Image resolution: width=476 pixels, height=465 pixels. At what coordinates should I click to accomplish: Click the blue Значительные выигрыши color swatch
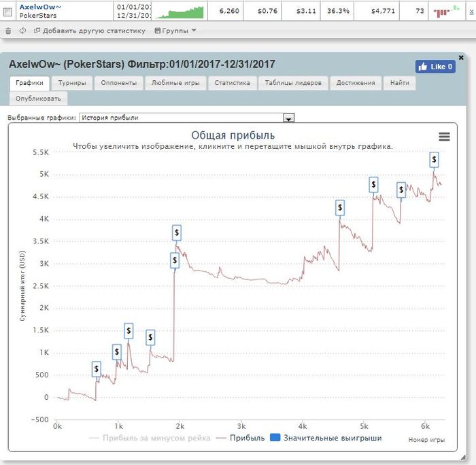click(275, 438)
